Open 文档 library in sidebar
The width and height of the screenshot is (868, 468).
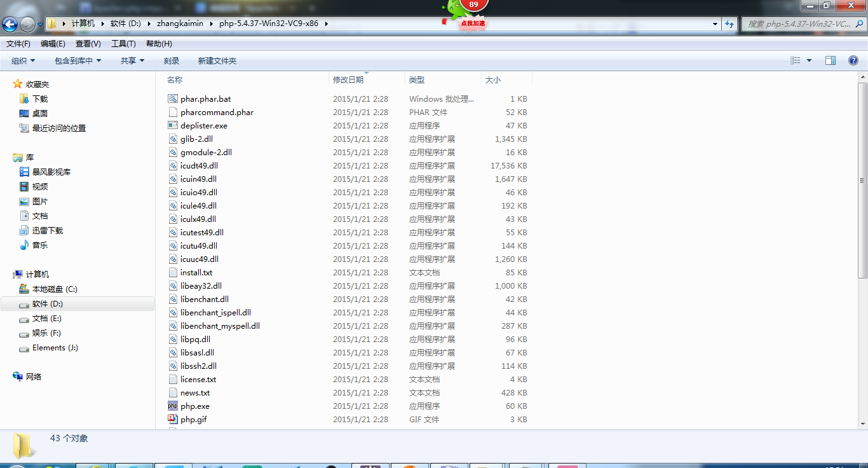[40, 216]
